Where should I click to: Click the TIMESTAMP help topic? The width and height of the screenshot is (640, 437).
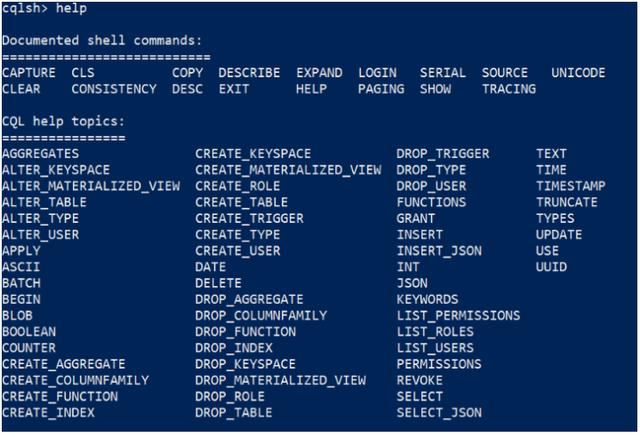571,186
